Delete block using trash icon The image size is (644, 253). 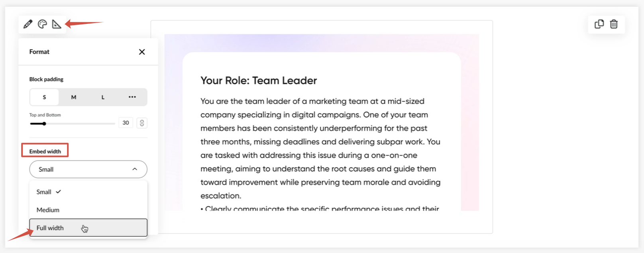click(614, 24)
